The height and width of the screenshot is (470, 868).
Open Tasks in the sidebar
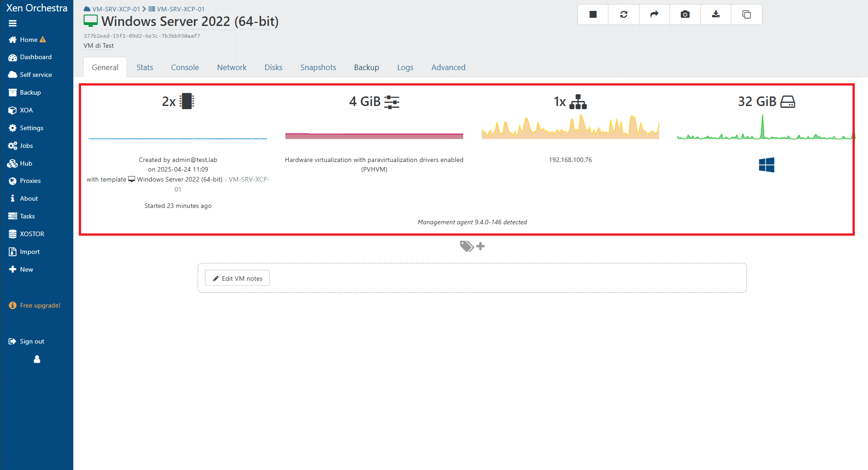(x=22, y=216)
